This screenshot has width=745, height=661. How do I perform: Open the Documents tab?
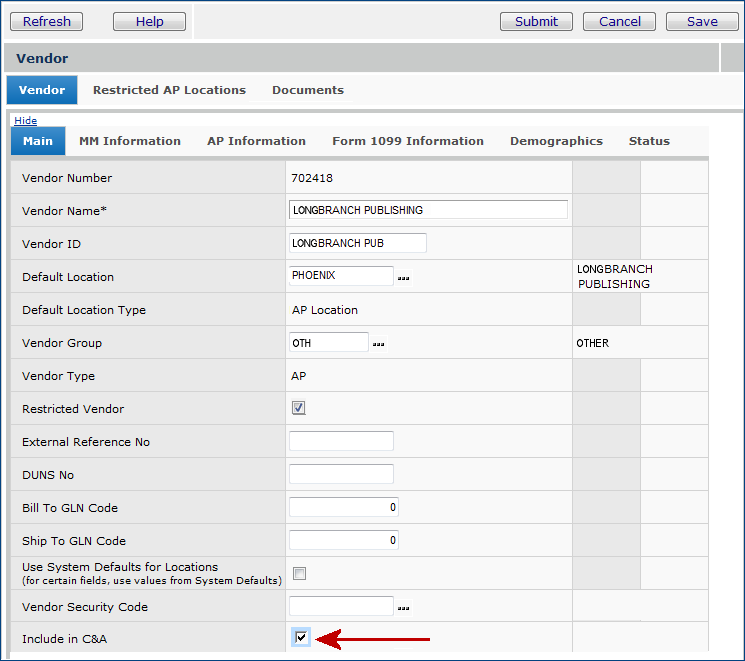click(x=308, y=90)
